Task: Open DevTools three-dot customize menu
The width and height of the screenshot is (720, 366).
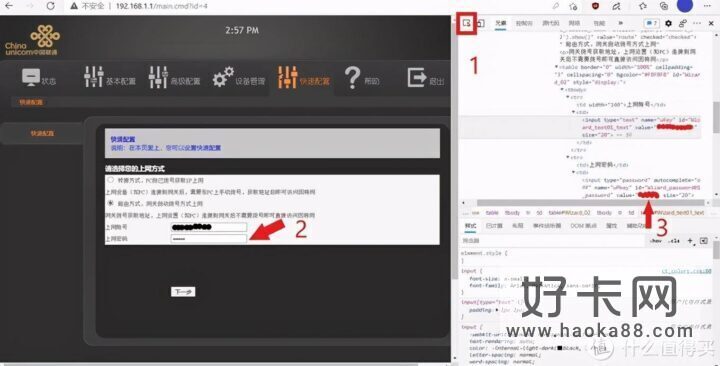Action: 698,23
